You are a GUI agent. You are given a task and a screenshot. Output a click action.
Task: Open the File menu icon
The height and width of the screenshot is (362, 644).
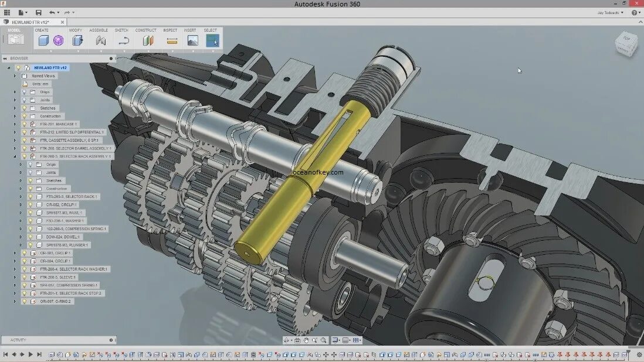[21, 13]
